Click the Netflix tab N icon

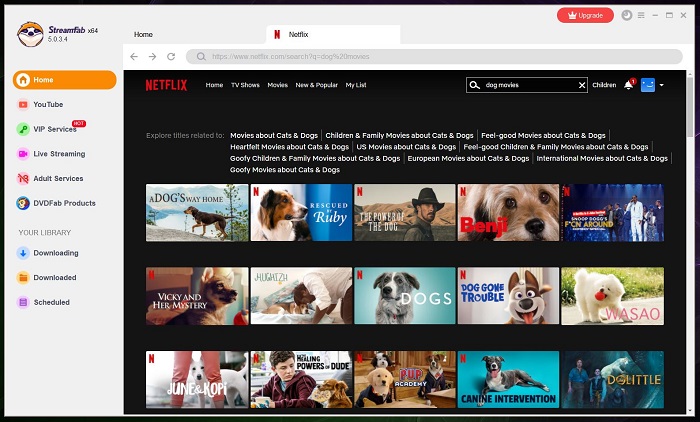[277, 34]
